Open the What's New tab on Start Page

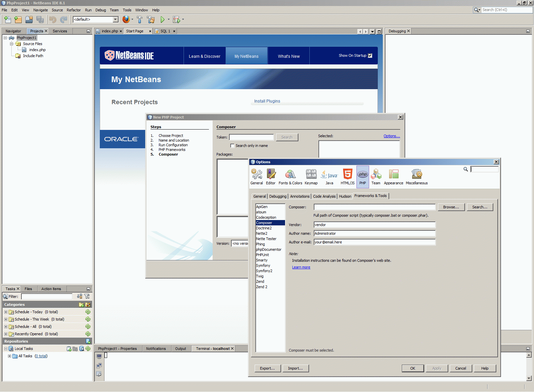[x=289, y=56]
